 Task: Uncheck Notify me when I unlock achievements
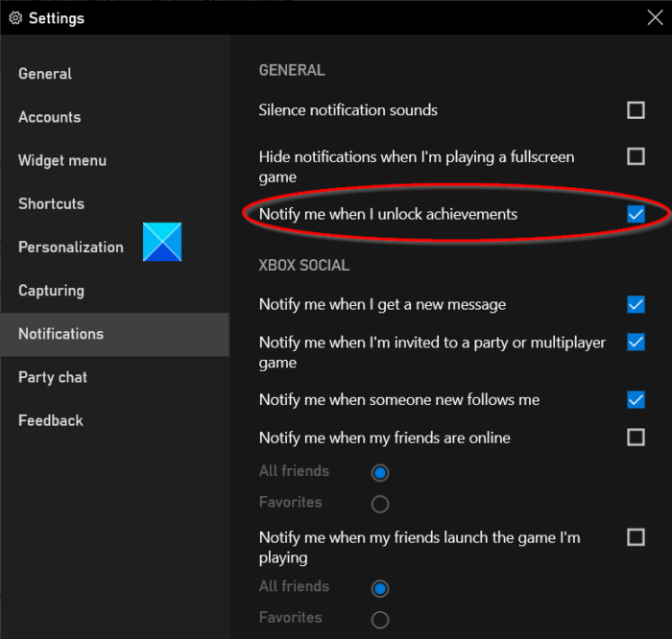point(636,214)
